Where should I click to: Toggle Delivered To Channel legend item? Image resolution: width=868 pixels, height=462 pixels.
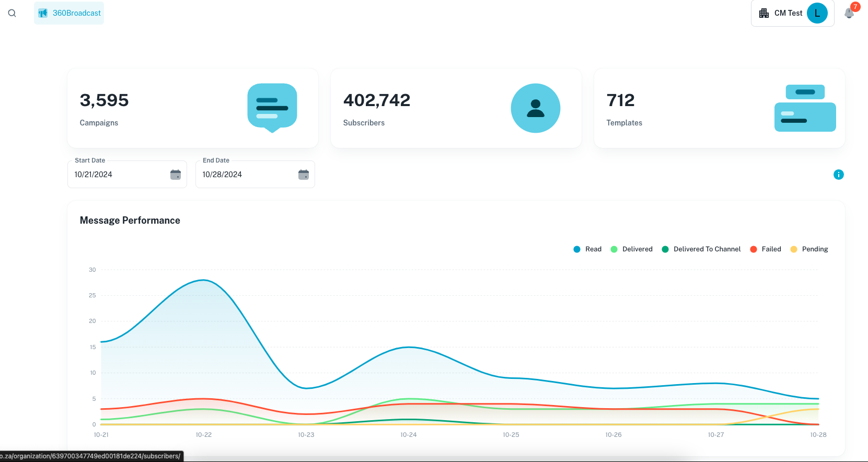(701, 249)
